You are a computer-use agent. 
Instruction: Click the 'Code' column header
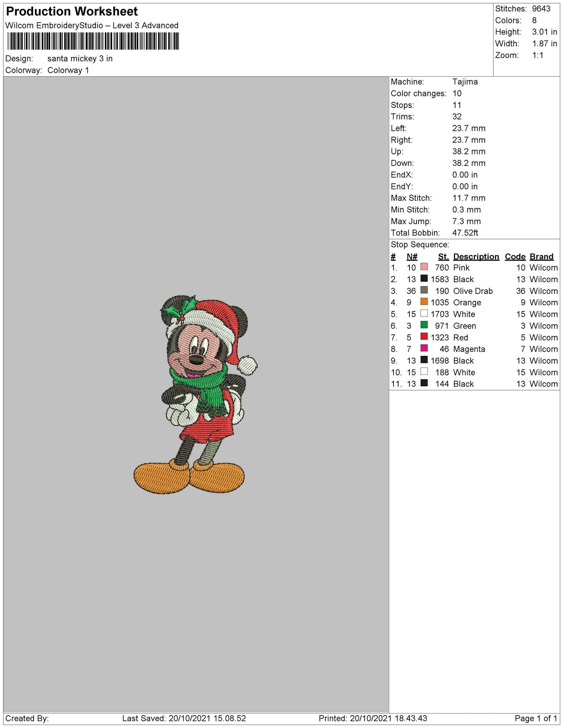(x=515, y=257)
